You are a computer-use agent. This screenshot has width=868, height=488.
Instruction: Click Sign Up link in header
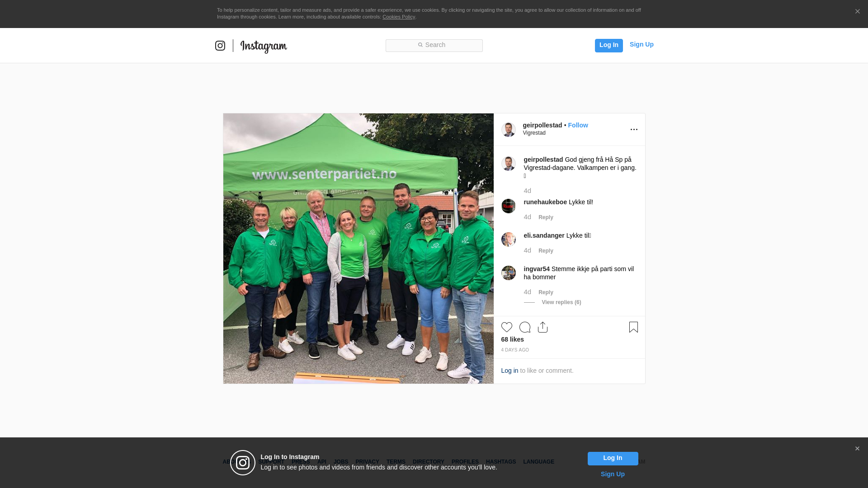point(642,44)
